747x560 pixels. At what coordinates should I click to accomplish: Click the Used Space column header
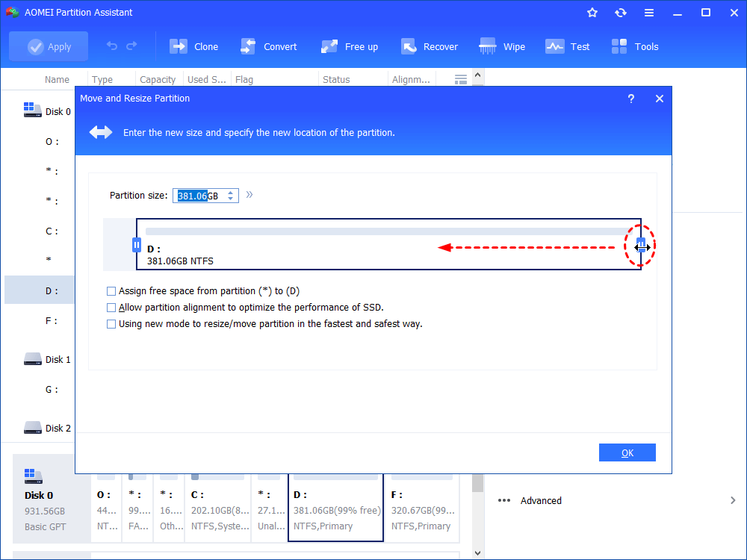coord(206,80)
